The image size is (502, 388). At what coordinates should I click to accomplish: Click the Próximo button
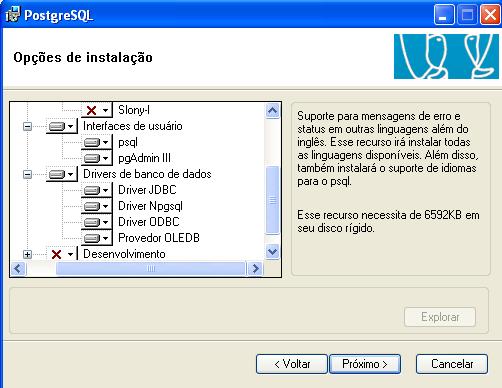tap(365, 364)
